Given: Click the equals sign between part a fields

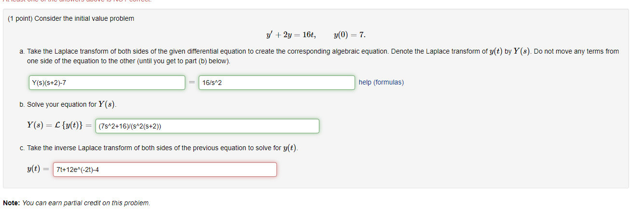Looking at the screenshot, I should pos(192,83).
